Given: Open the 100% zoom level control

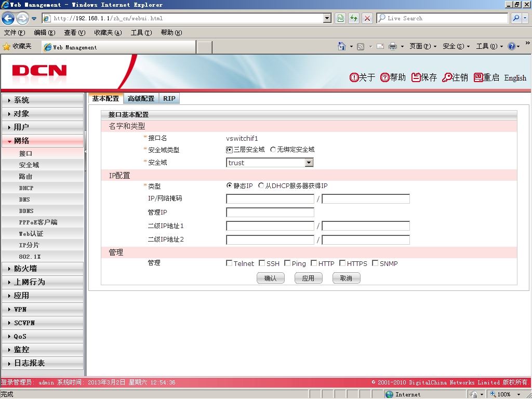Looking at the screenshot, I should [505, 394].
